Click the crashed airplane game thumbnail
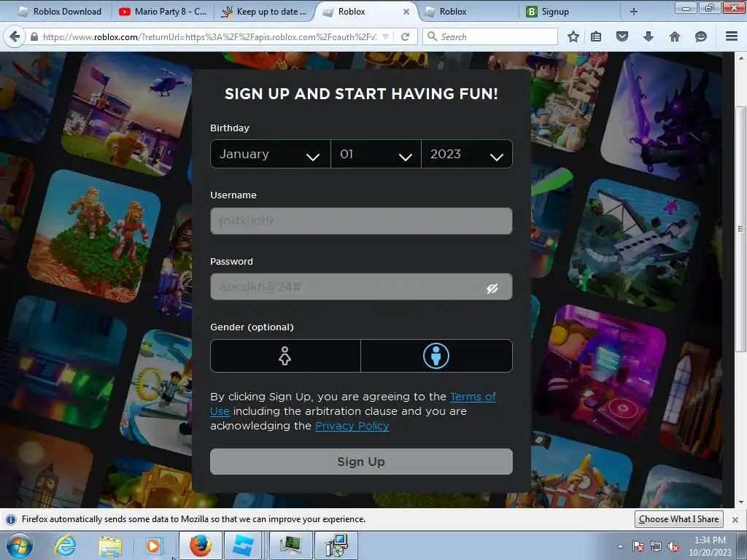747x560 pixels. tap(634, 245)
